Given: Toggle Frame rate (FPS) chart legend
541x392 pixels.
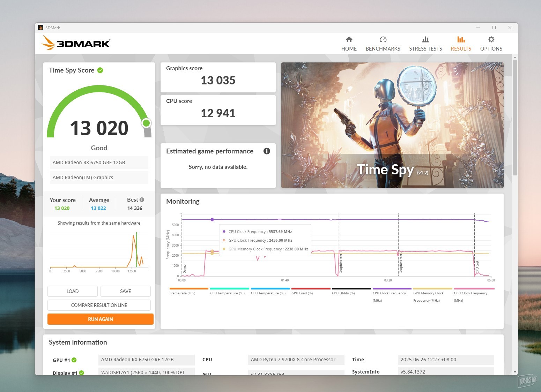Looking at the screenshot, I should click(189, 291).
